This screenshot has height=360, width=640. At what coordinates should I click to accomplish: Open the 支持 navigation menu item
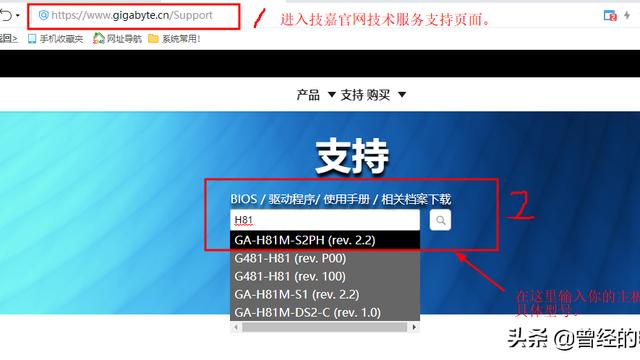click(x=352, y=95)
